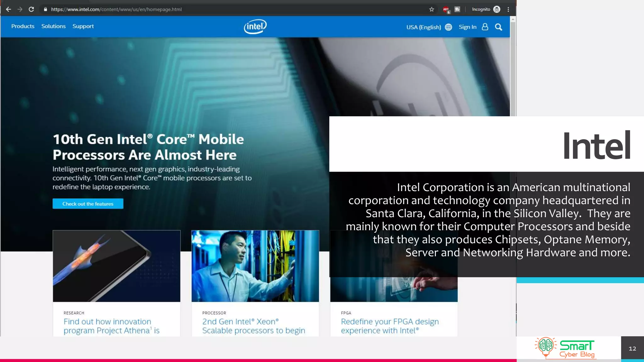Screen dimensions: 644x362
Task: Click the globe language icon
Action: pyautogui.click(x=448, y=27)
